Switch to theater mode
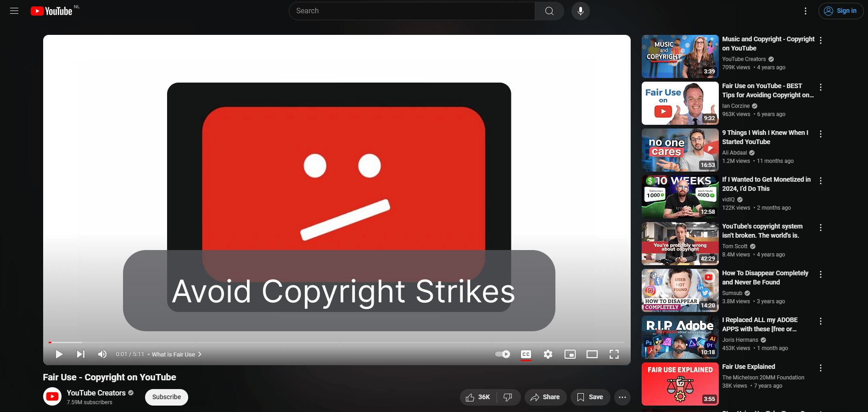This screenshot has width=868, height=412. point(592,354)
